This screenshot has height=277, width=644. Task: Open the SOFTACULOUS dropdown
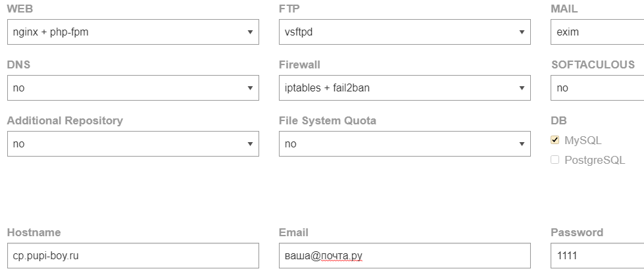[596, 88]
